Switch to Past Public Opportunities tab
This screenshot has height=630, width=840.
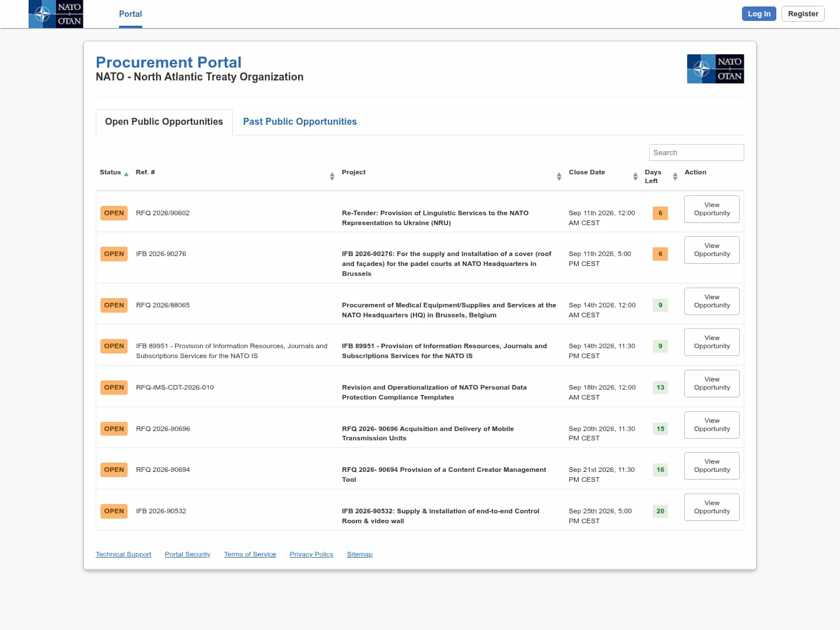[x=300, y=121]
